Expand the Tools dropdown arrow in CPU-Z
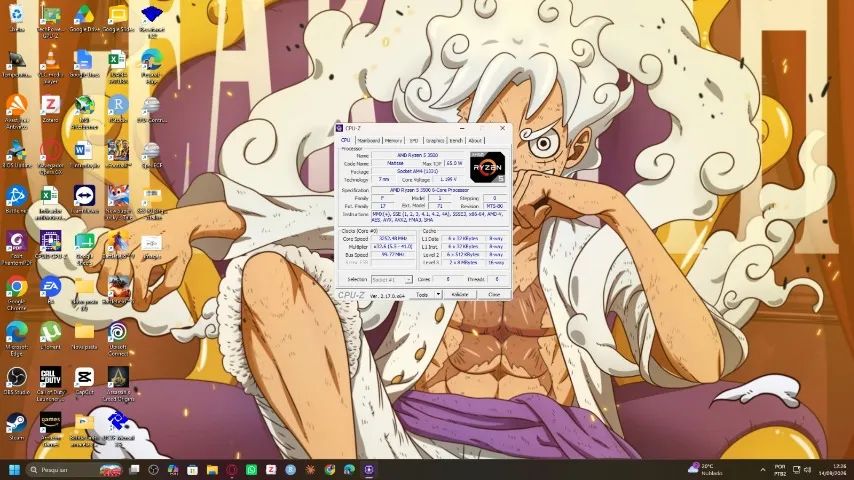 click(438, 295)
